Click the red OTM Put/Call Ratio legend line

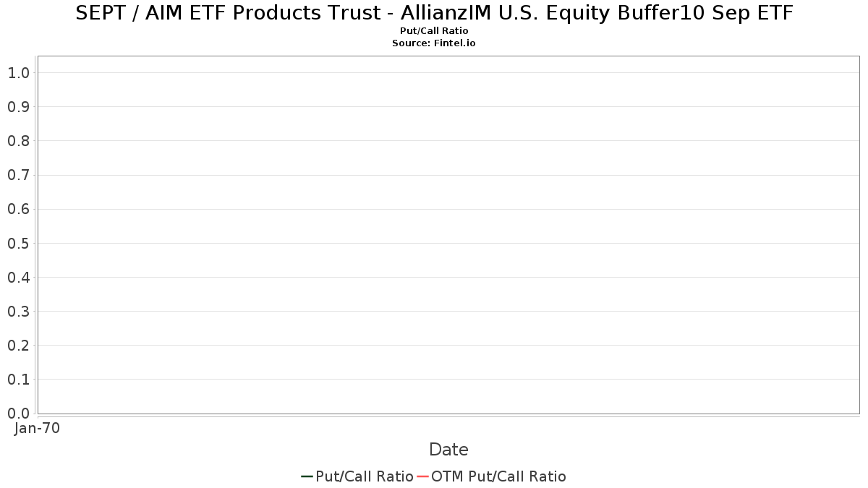[422, 476]
